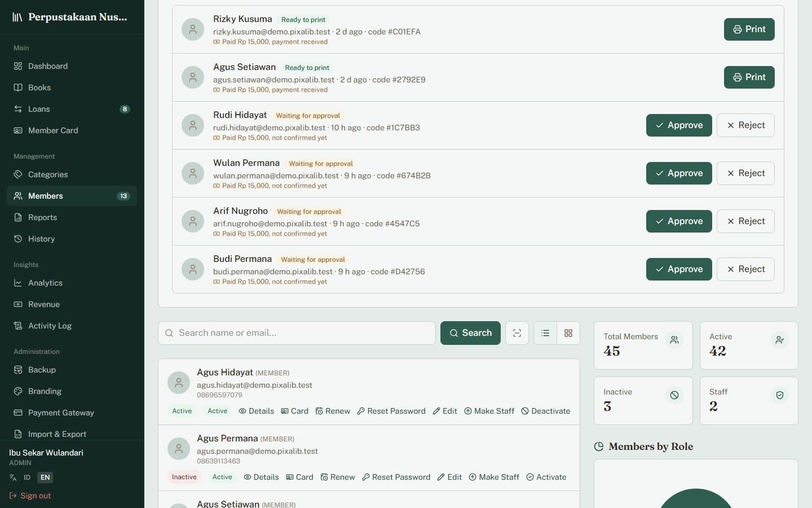Screen dimensions: 812x508
Task: Switch to list view
Action: click(x=545, y=333)
